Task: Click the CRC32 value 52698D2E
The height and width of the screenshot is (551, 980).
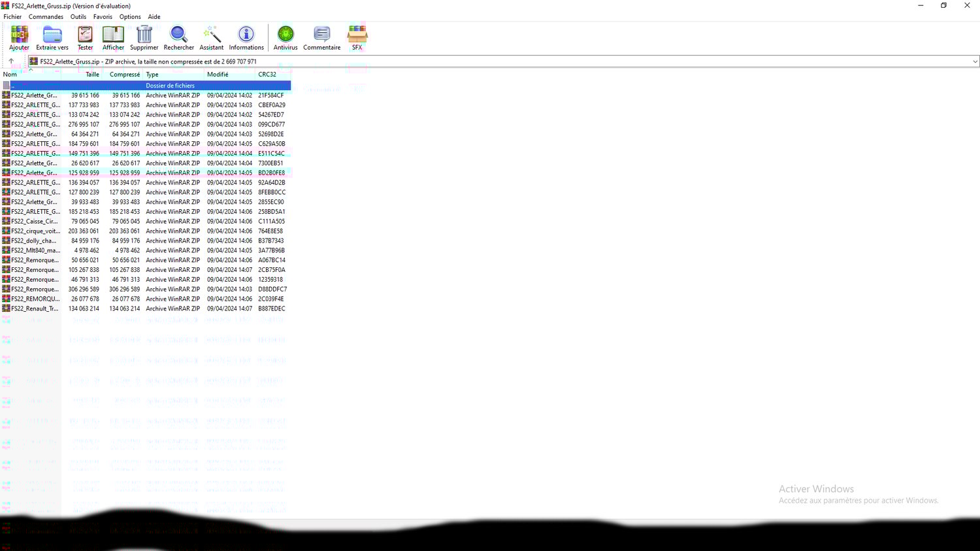Action: point(271,134)
